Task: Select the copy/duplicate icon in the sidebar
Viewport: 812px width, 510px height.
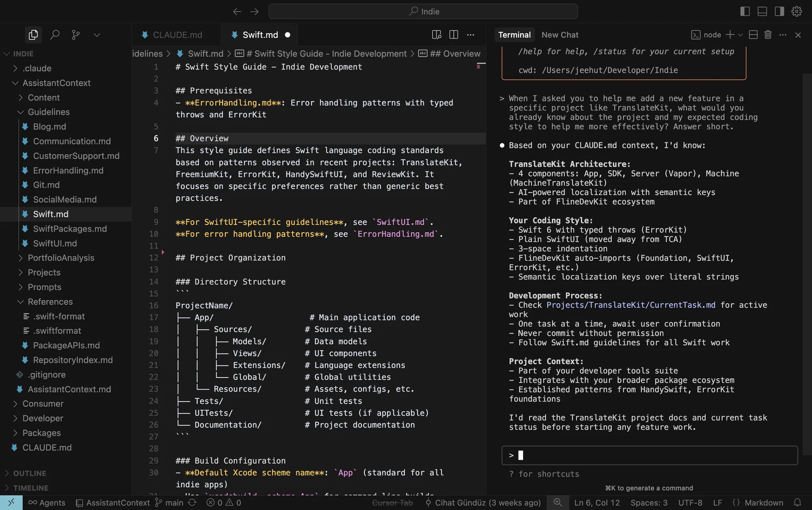Action: coord(33,35)
